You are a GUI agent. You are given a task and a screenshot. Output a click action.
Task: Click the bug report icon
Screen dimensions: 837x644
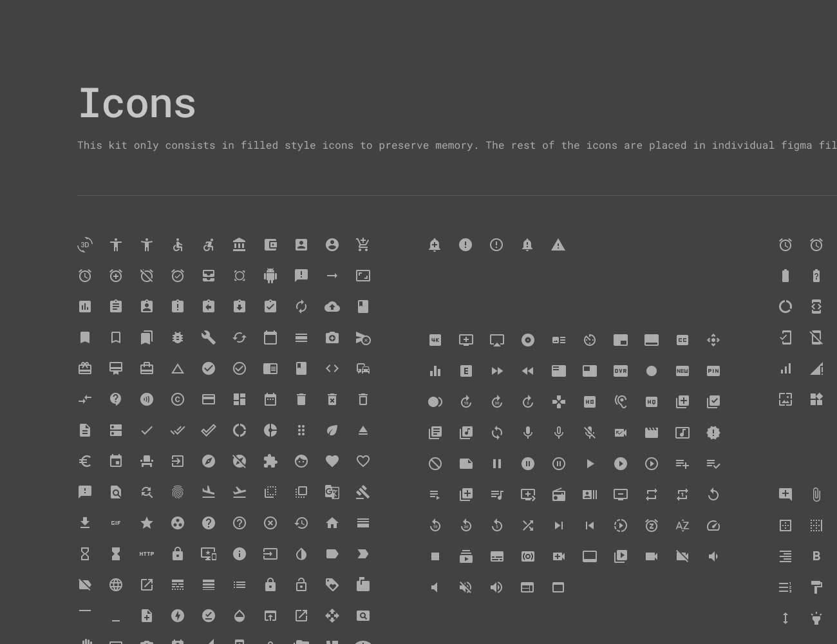tap(178, 337)
